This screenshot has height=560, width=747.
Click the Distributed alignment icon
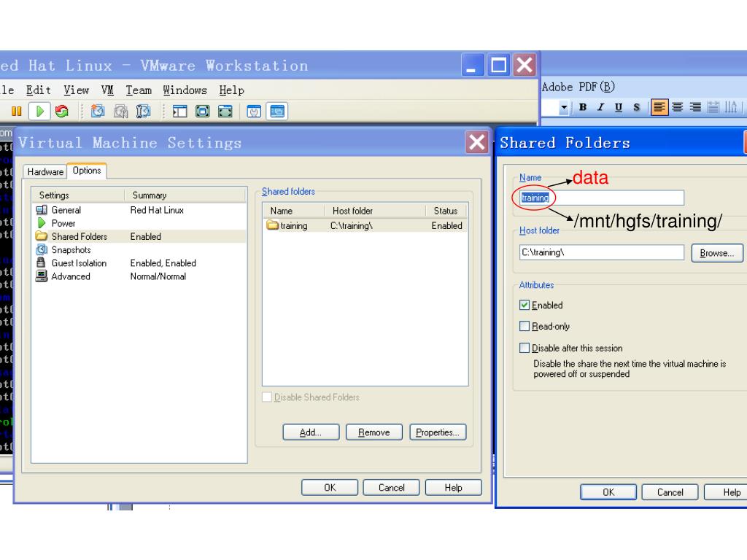(713, 107)
